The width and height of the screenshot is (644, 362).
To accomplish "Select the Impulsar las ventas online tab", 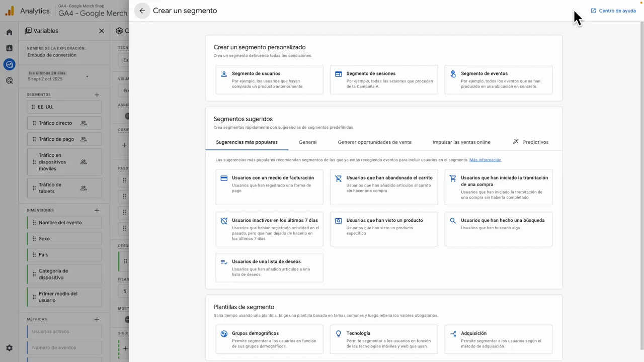I will [x=461, y=142].
